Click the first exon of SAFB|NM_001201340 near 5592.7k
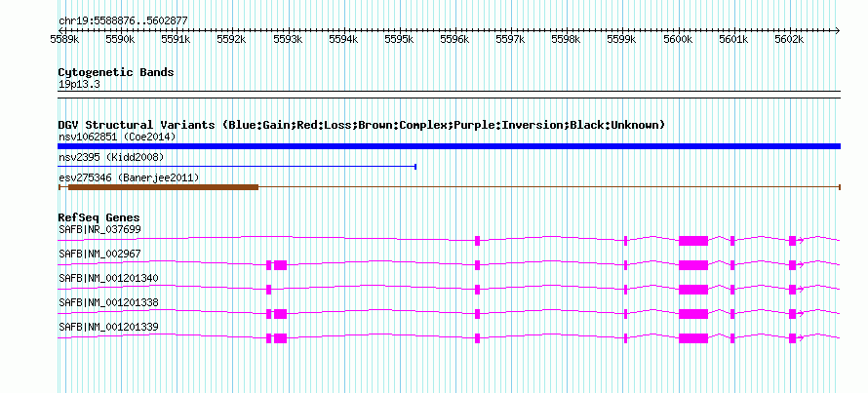 268,289
